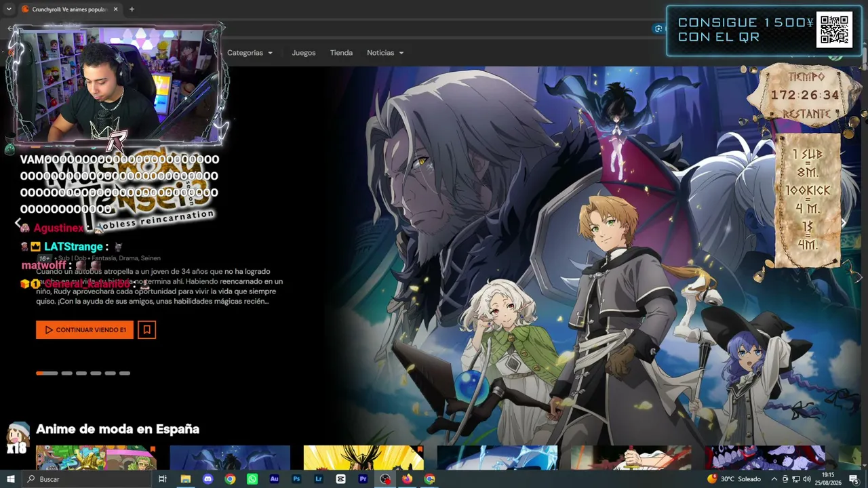Open File Explorer from the taskbar
The width and height of the screenshot is (868, 488).
[x=185, y=479]
